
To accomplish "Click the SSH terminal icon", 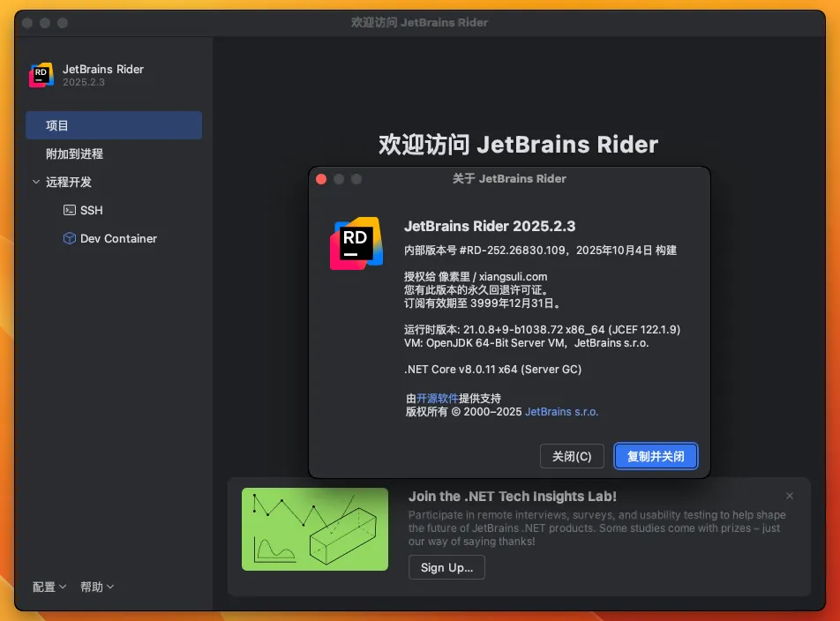I will click(69, 211).
